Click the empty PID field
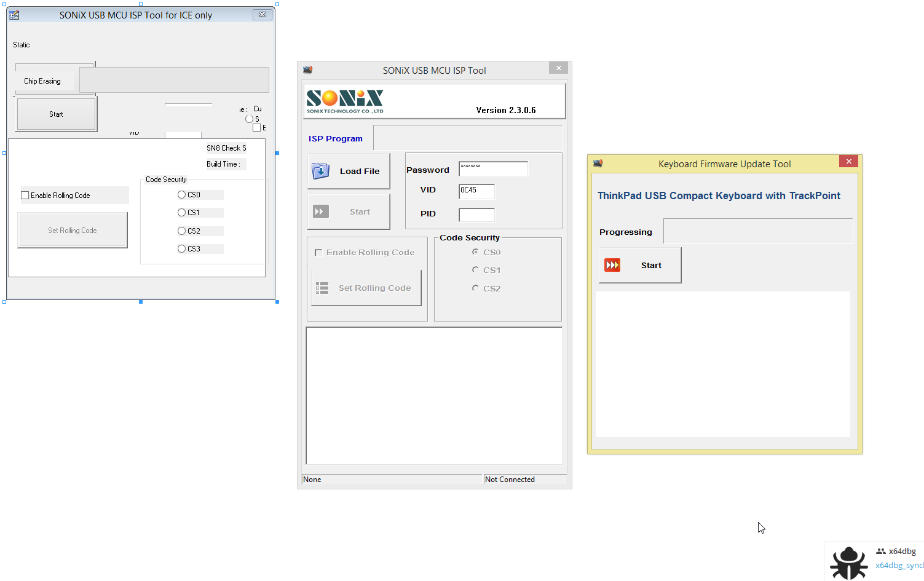Image resolution: width=924 pixels, height=581 pixels. [476, 215]
